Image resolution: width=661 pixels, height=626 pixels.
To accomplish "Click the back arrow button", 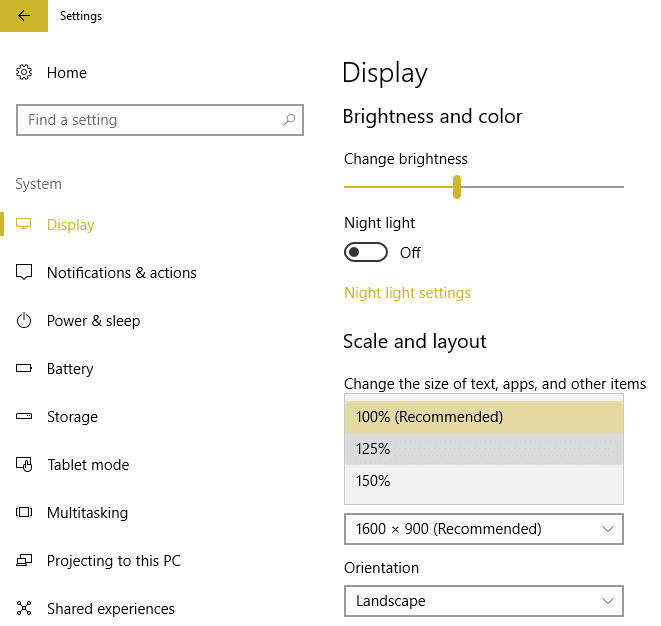I will pyautogui.click(x=24, y=16).
